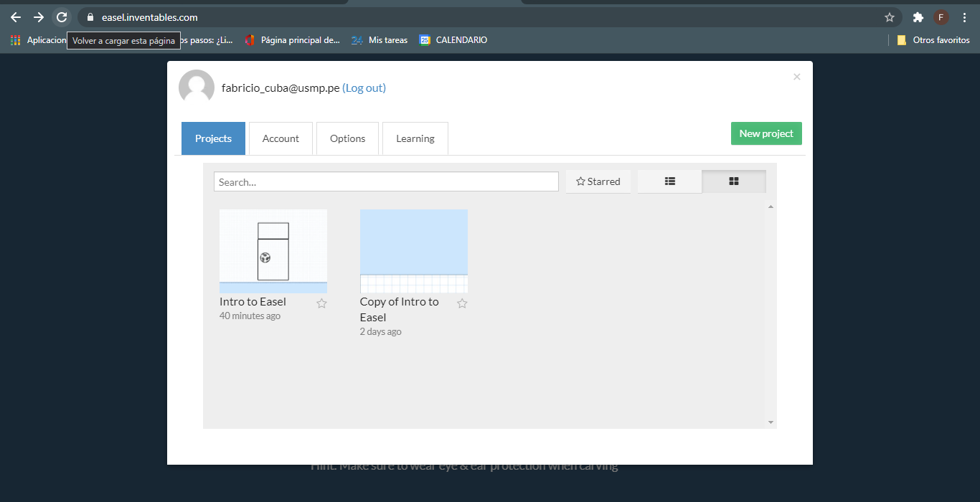Click the fabricio_cuba@usmp.pe email text

click(281, 88)
